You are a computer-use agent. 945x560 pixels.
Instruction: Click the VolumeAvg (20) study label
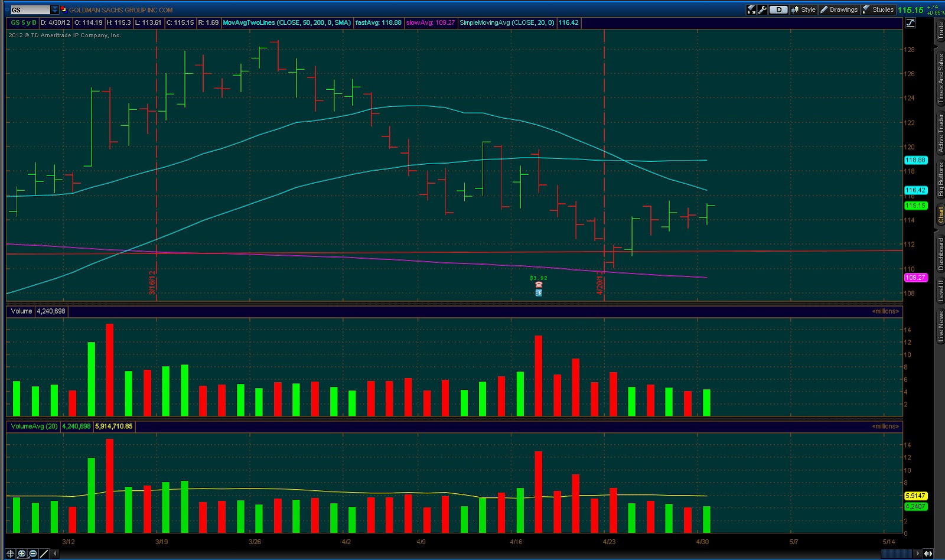coord(34,426)
